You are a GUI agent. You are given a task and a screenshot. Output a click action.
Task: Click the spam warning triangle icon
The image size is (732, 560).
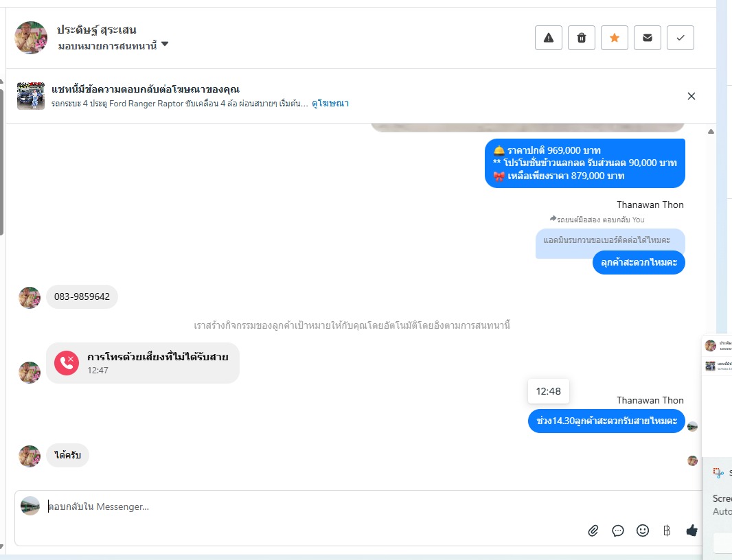(549, 38)
